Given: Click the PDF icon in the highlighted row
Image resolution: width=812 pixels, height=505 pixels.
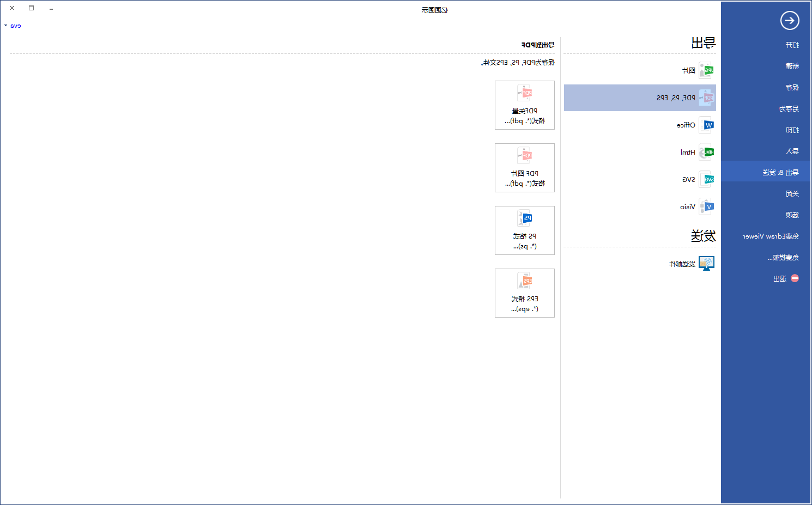Looking at the screenshot, I should [x=706, y=98].
